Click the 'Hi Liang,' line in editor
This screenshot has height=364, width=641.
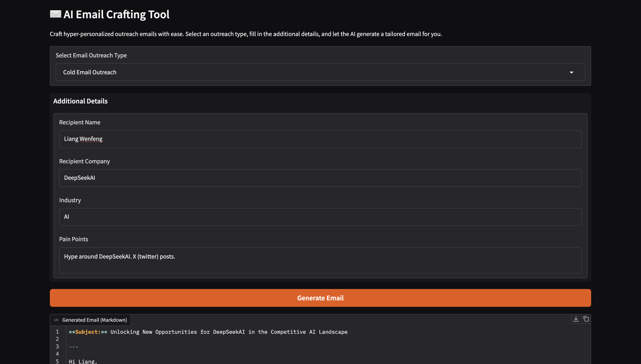tap(83, 361)
